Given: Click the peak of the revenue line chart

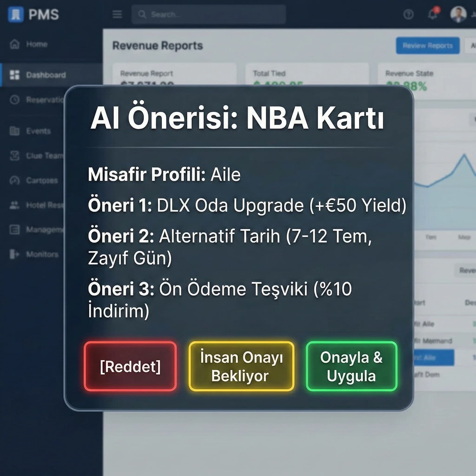Looking at the screenshot, I should tap(464, 155).
